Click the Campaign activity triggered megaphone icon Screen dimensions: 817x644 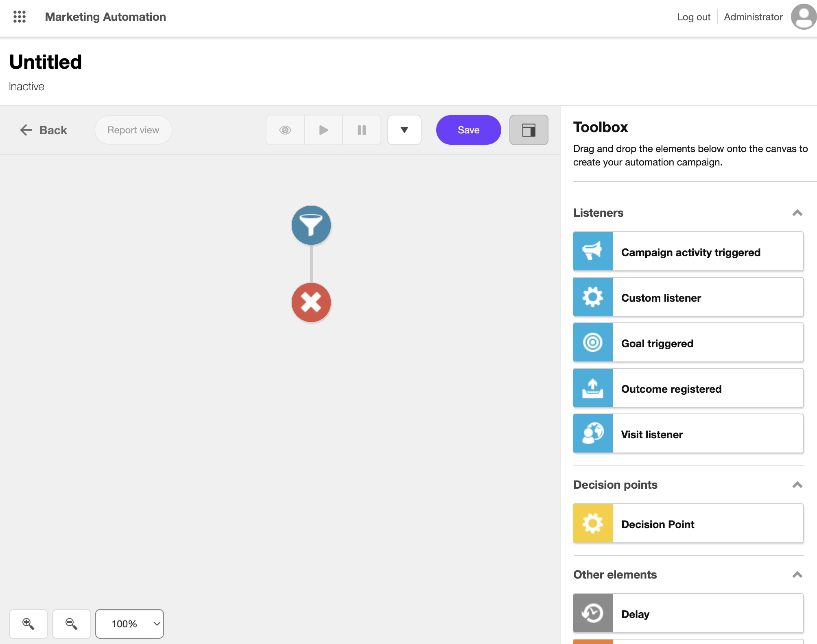pos(593,252)
